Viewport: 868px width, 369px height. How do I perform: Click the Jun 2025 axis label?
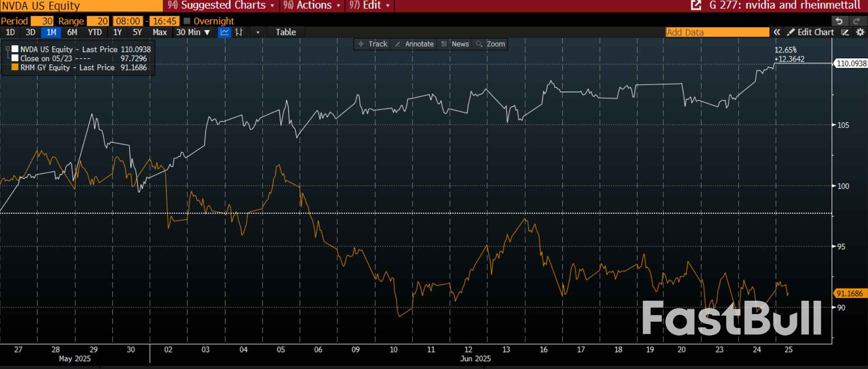pos(475,359)
